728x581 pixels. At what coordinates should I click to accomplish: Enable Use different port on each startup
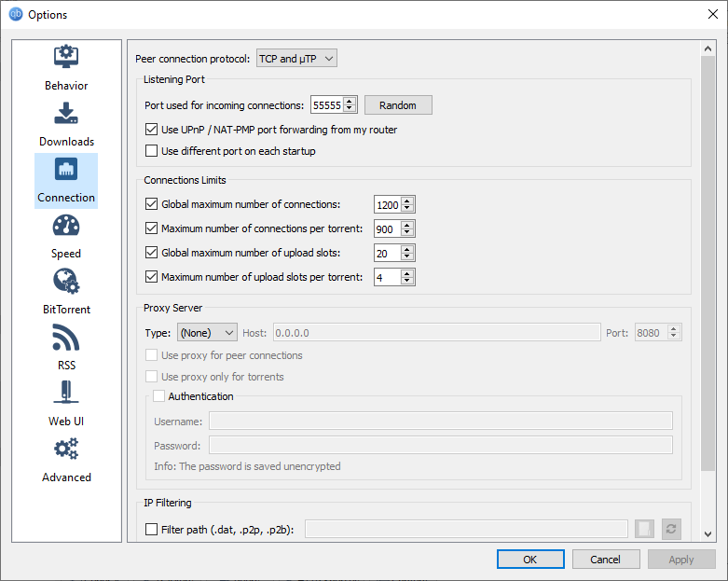pos(151,150)
